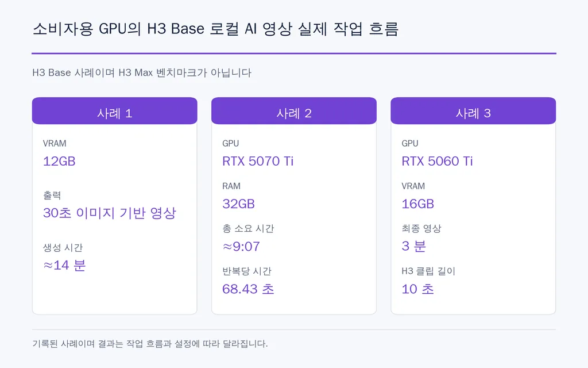Image resolution: width=588 pixels, height=368 pixels.
Task: Click the 'GPU' label in 사례 2
Action: point(230,143)
